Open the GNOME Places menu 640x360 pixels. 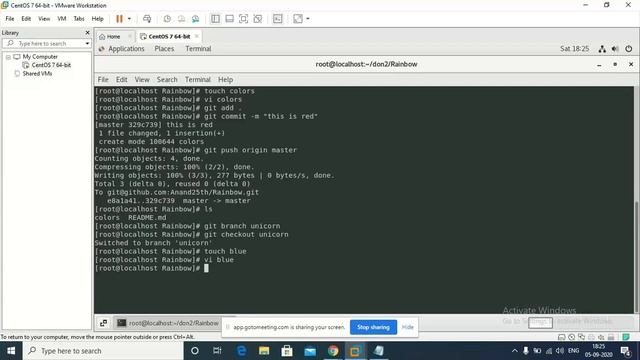[164, 49]
